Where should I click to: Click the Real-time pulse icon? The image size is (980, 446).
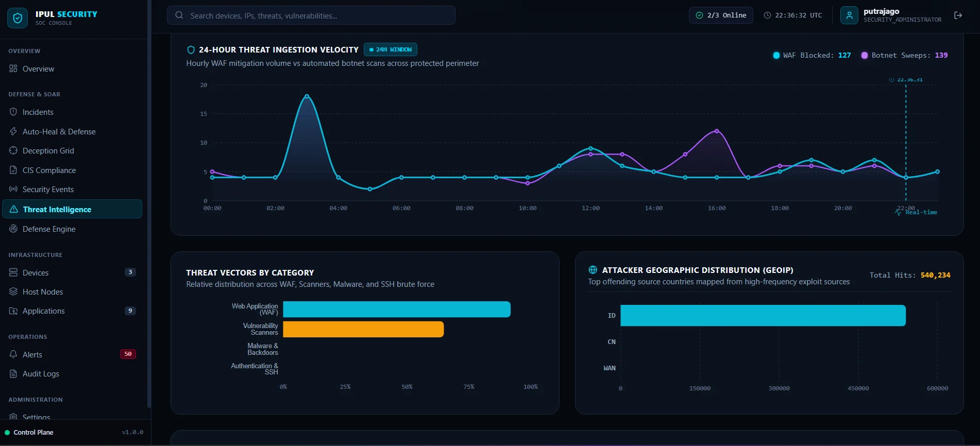[x=899, y=212]
